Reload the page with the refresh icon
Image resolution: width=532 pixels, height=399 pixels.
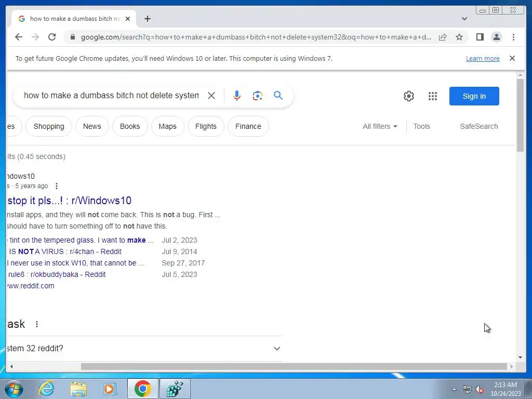point(52,37)
